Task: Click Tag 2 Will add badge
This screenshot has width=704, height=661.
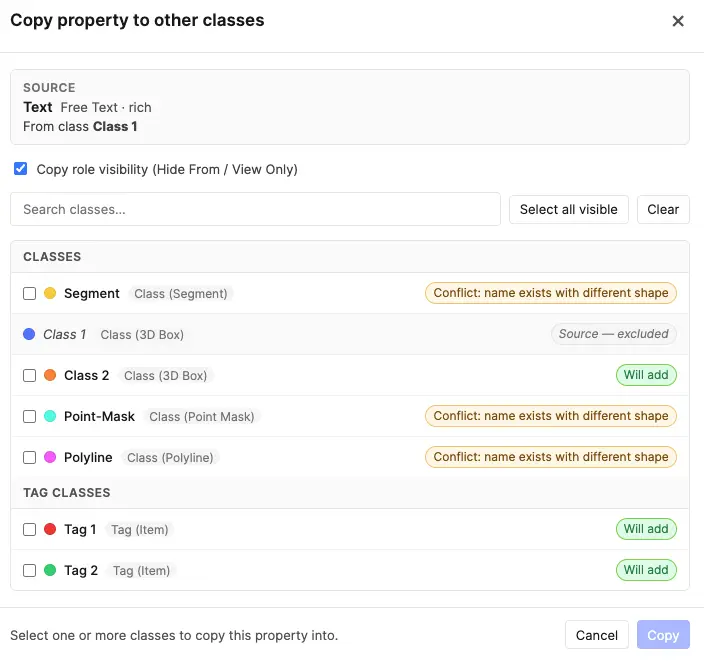Action: 646,570
